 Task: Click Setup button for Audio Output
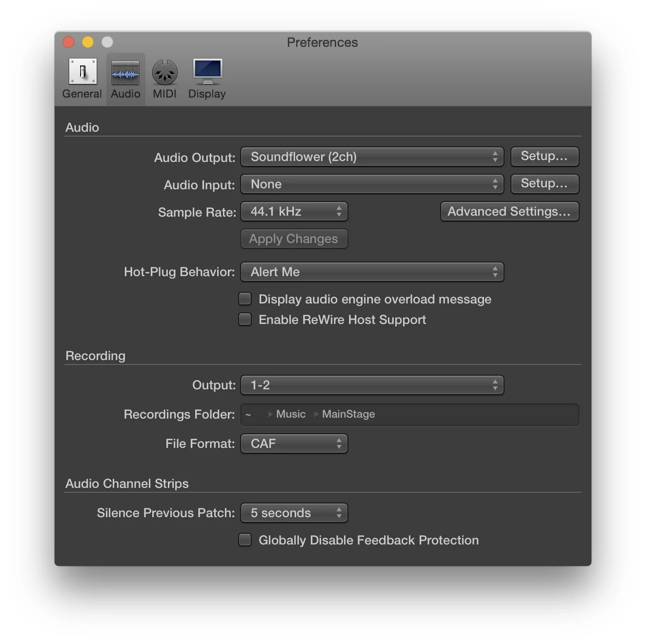pyautogui.click(x=545, y=157)
